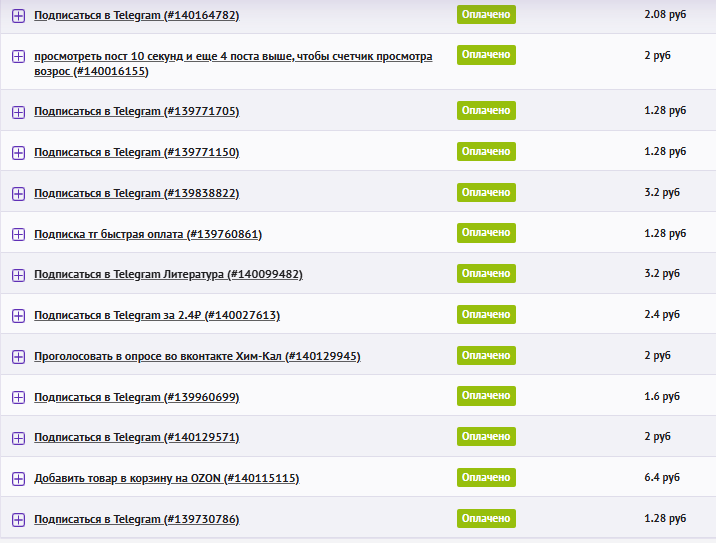
Task: Expand the plus icon for task #140016155
Action: coord(18,57)
